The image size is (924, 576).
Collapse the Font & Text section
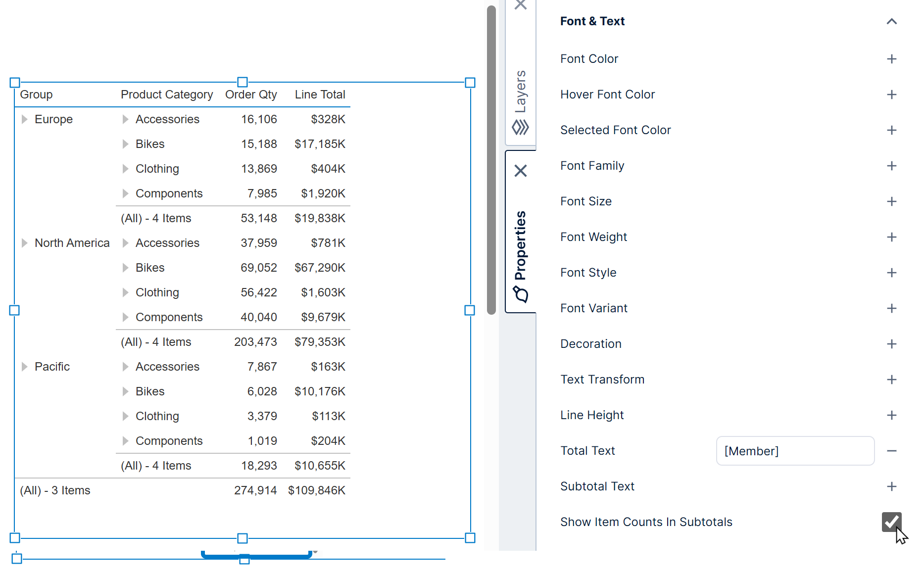click(x=891, y=21)
